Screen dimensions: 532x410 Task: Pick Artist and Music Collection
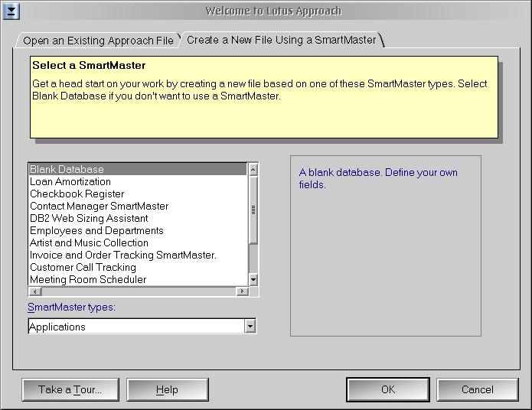click(x=138, y=242)
